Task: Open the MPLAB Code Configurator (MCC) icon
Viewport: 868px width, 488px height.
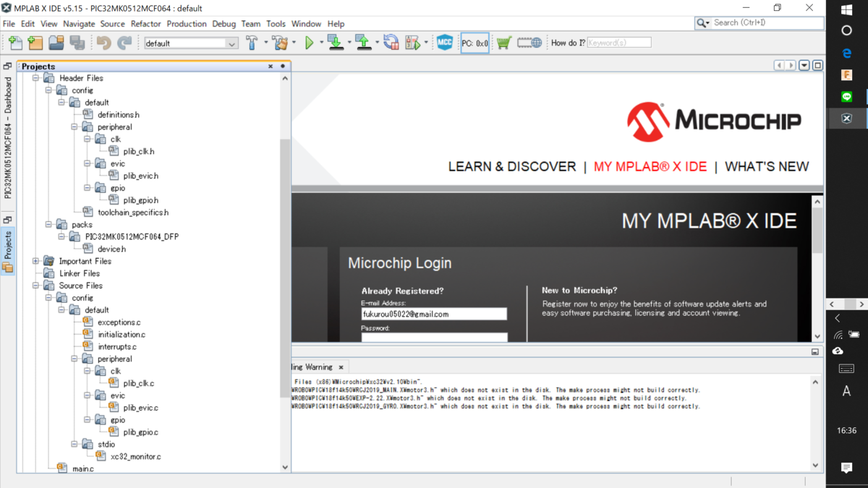Action: pos(445,43)
